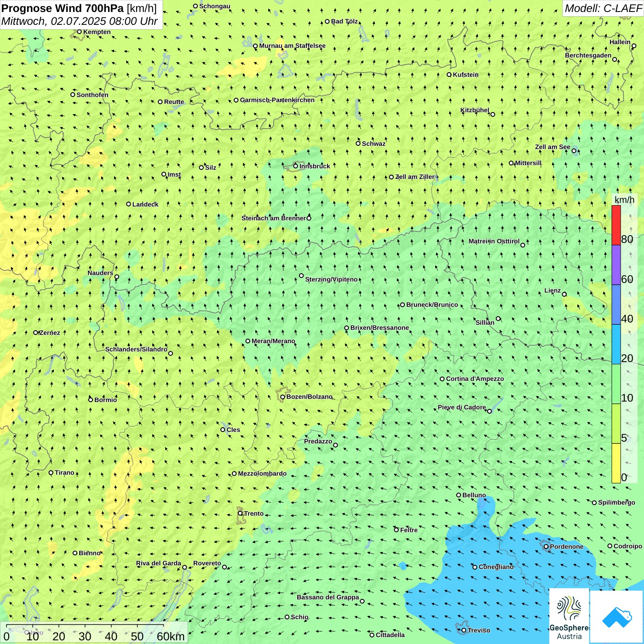The height and width of the screenshot is (644, 644).
Task: Click the Kempten location marker dot
Action: 79,32
